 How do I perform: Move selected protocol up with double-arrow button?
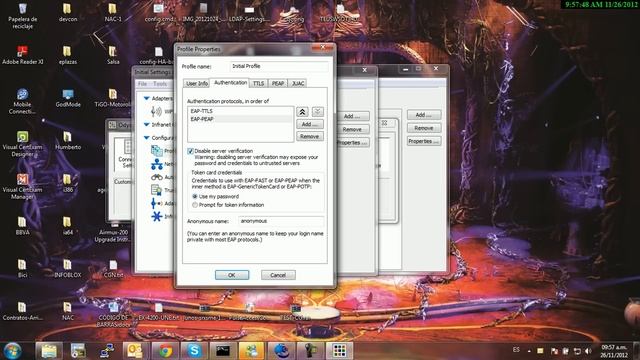pyautogui.click(x=302, y=112)
